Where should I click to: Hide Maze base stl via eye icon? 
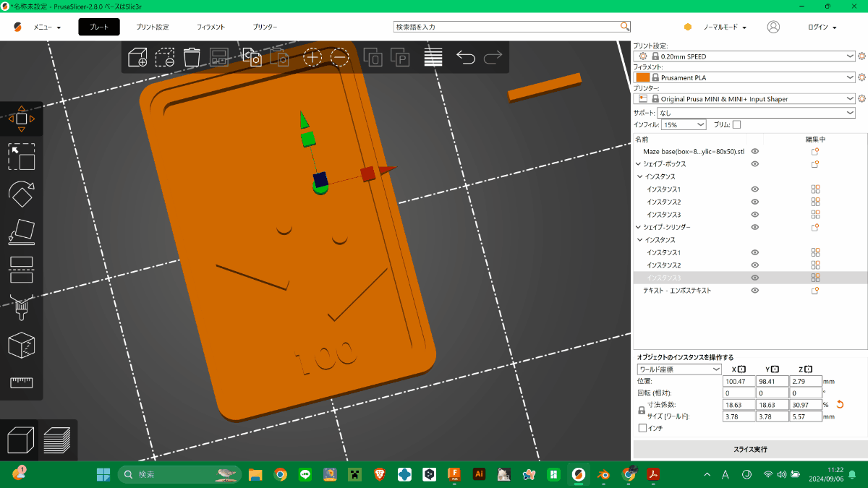pyautogui.click(x=754, y=152)
